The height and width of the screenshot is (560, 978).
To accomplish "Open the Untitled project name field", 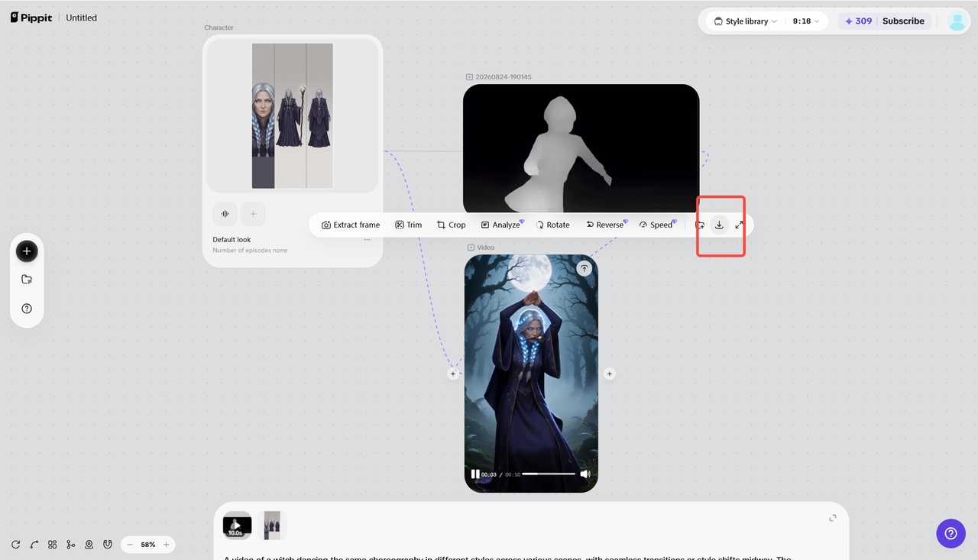I will (81, 18).
